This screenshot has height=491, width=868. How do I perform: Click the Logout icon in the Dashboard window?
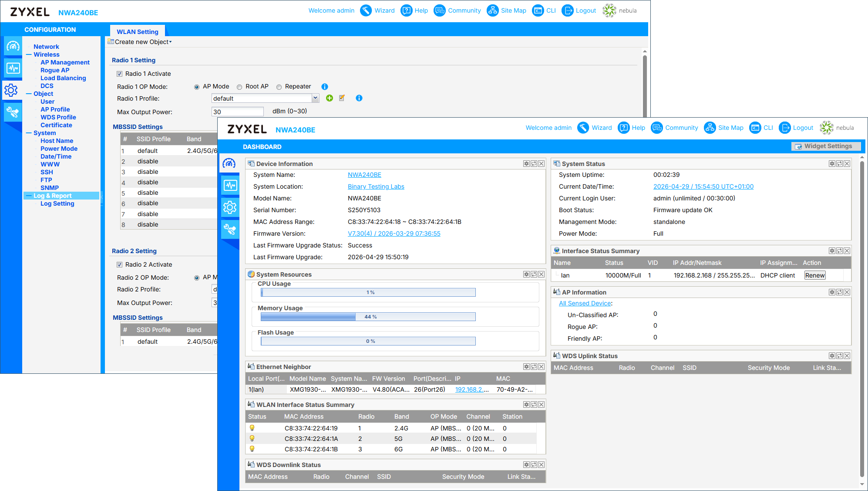click(x=785, y=128)
